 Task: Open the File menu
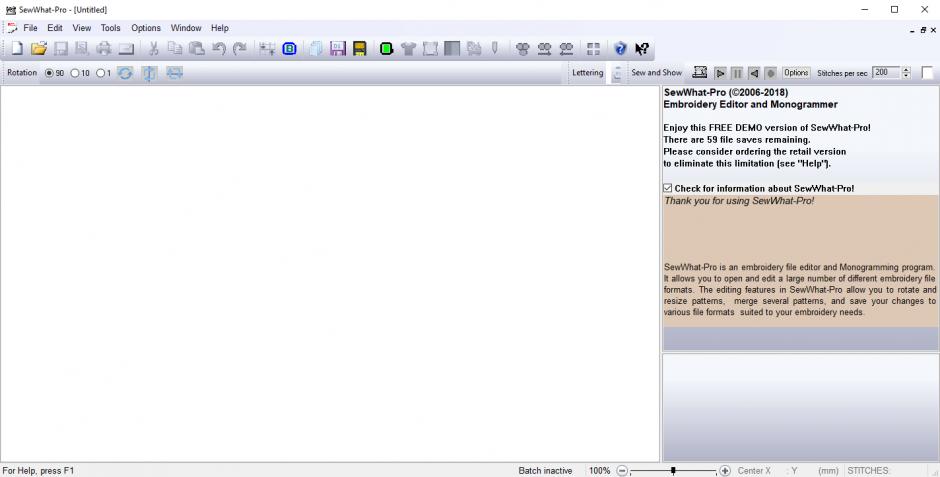click(30, 28)
